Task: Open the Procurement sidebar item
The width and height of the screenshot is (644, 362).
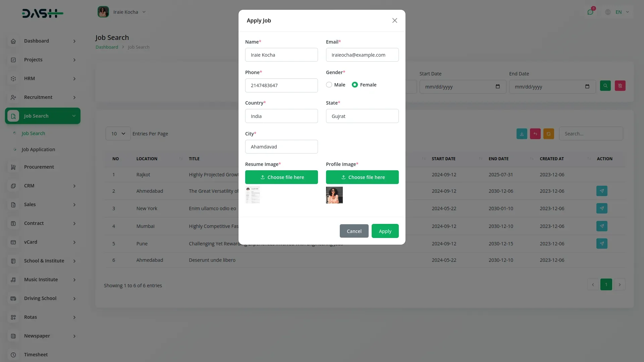Action: [39, 167]
